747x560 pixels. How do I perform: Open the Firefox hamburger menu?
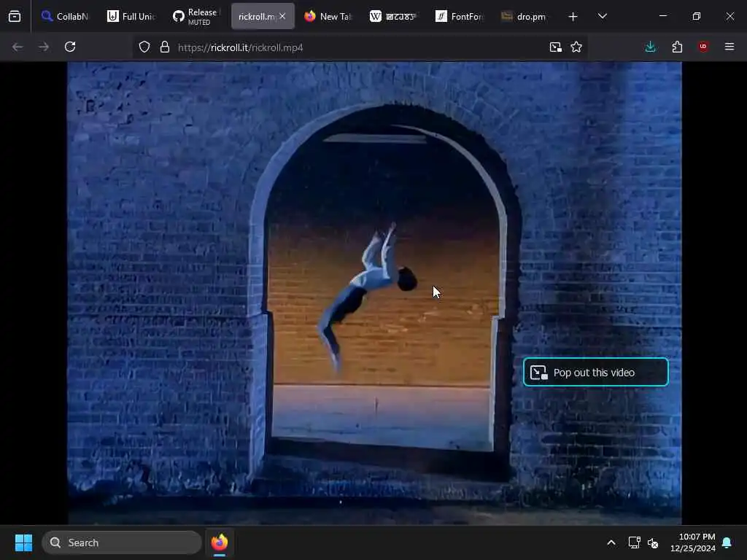(729, 47)
